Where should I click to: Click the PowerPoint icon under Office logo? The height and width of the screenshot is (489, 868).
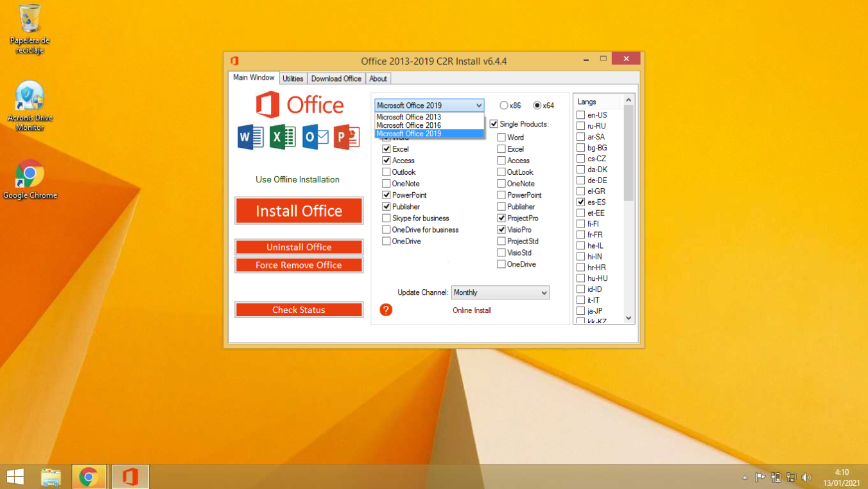(x=347, y=138)
